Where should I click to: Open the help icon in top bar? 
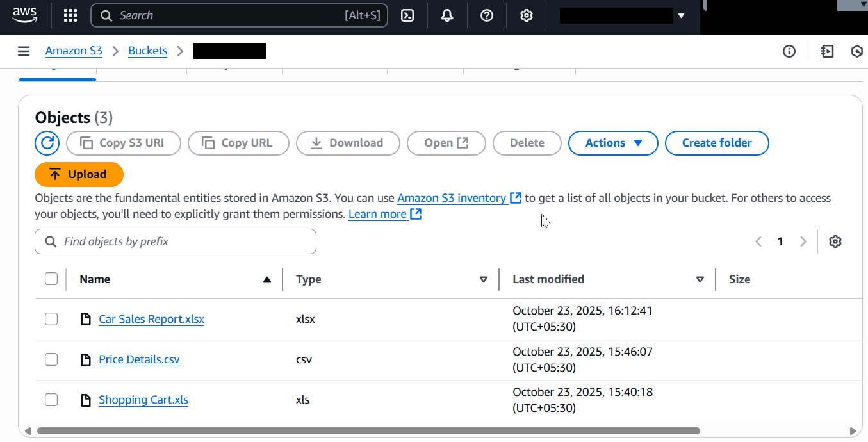point(487,15)
